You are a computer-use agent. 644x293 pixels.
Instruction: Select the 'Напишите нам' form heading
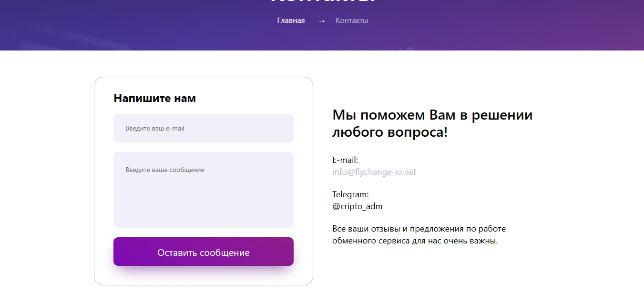point(155,98)
